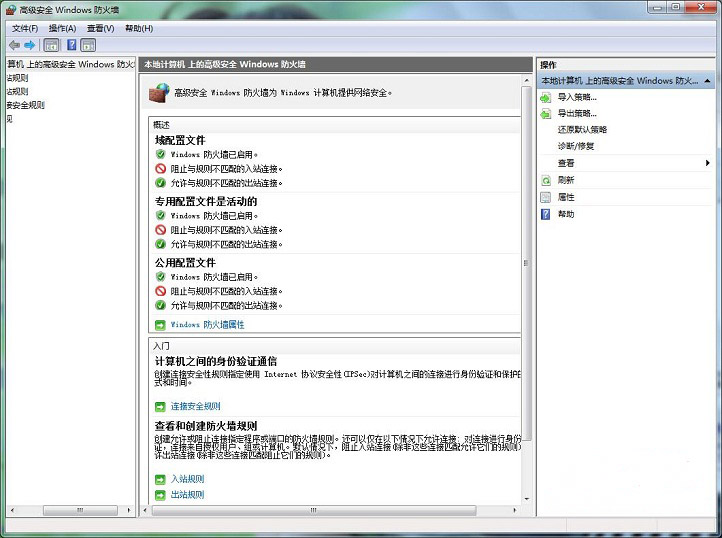Click the 帮助 blue question icon
The height and width of the screenshot is (538, 722).
click(546, 214)
